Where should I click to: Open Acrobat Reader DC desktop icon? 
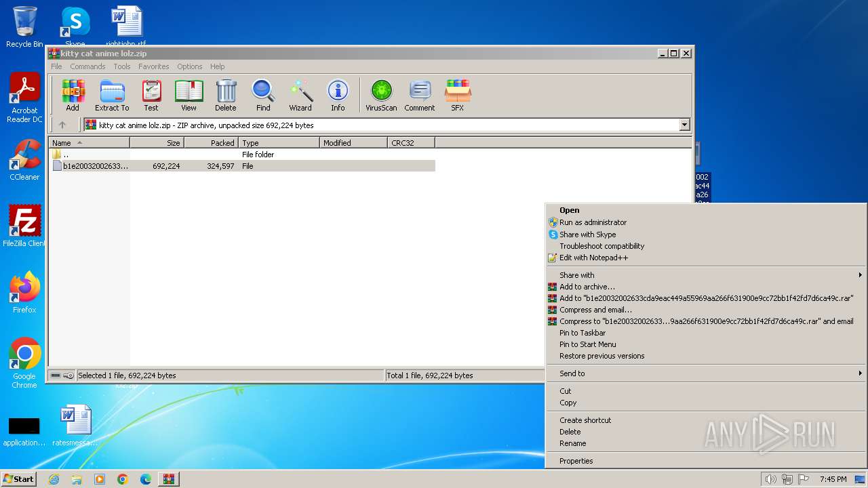pyautogui.click(x=24, y=98)
